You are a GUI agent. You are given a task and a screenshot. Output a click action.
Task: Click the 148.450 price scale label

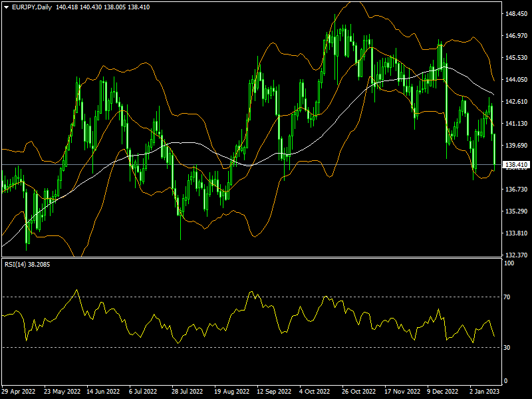click(x=517, y=14)
